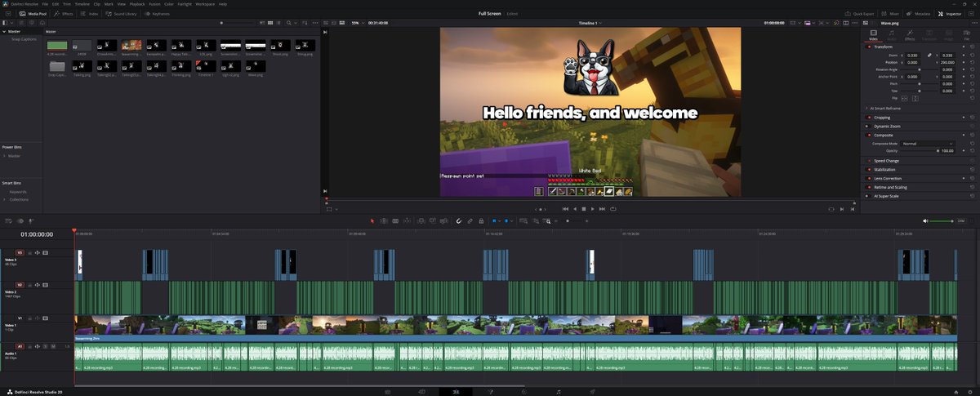Toggle the AI Super Scale enable switch

[869, 196]
